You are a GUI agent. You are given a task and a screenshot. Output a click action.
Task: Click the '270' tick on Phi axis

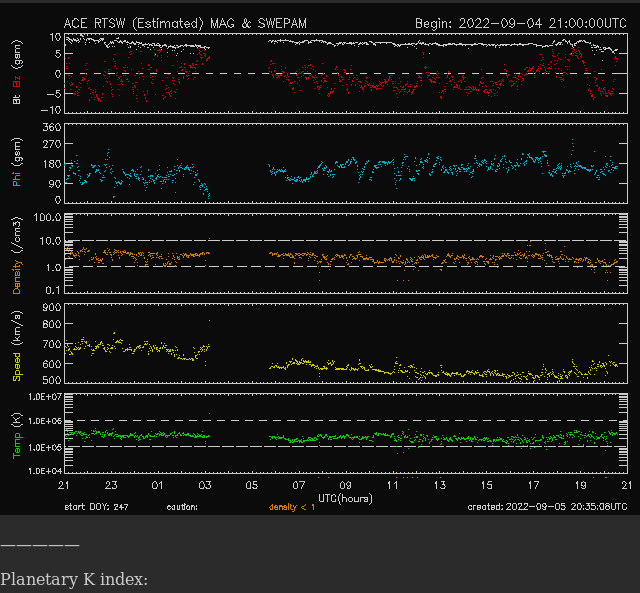52,144
